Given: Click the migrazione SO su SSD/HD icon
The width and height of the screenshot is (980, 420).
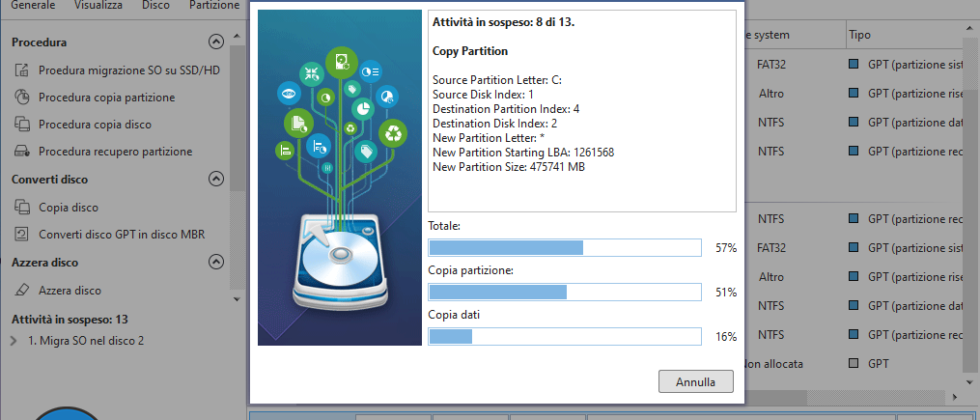Looking at the screenshot, I should (22, 70).
